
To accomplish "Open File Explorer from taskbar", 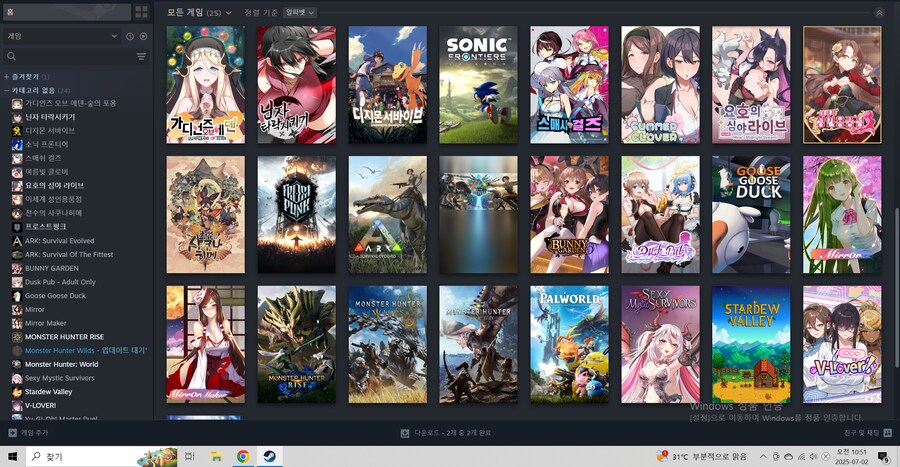I will [216, 457].
